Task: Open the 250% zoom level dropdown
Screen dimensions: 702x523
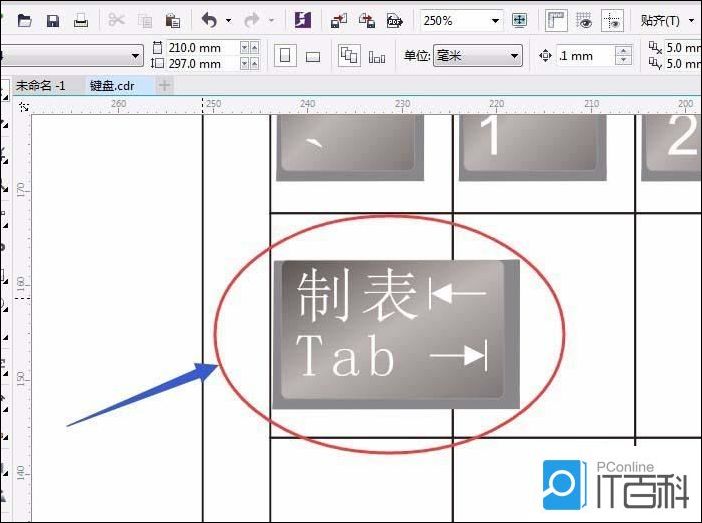Action: (495, 21)
